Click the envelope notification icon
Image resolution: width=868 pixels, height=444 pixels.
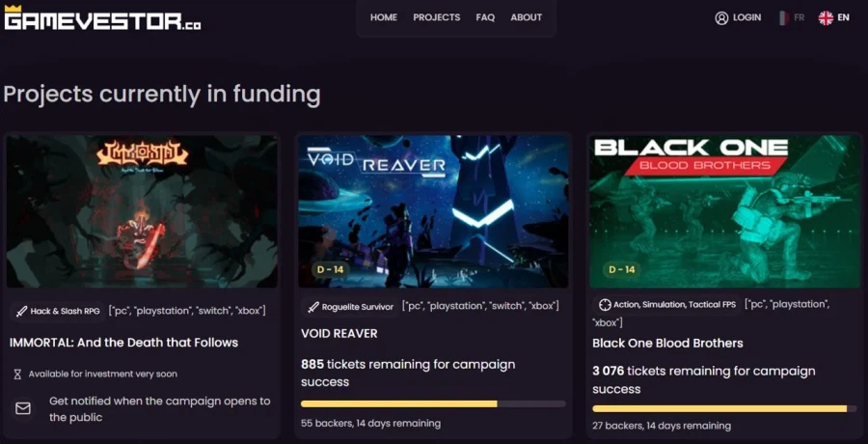point(23,408)
